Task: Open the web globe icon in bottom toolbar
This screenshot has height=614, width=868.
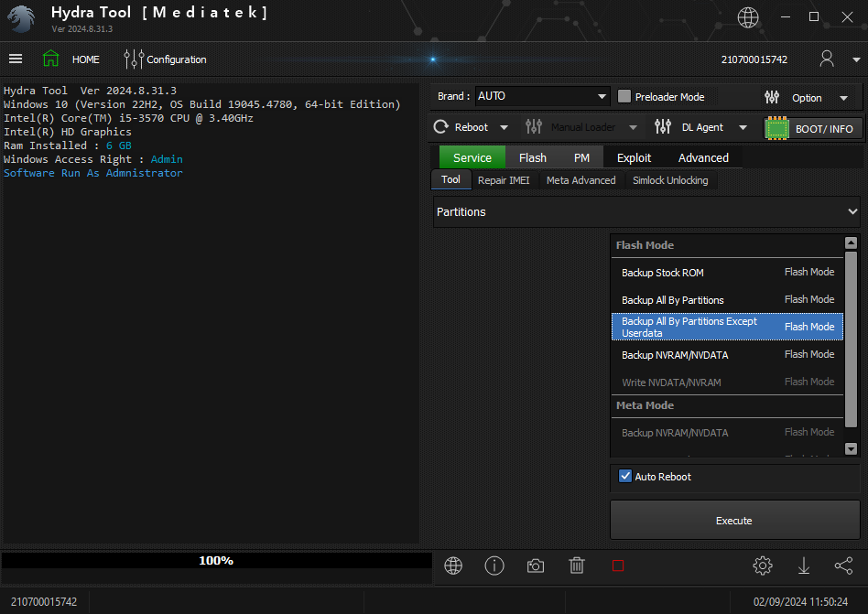Action: click(453, 566)
